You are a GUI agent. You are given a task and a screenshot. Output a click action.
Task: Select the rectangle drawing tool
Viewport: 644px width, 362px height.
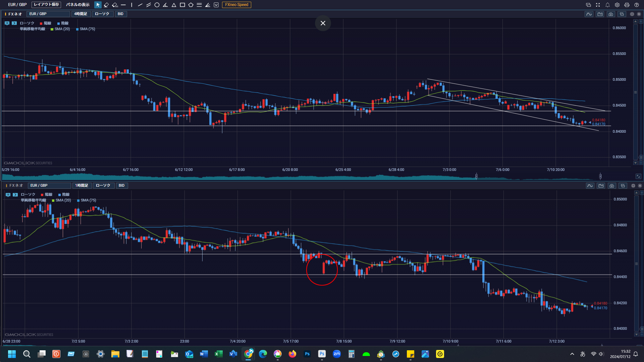(182, 5)
